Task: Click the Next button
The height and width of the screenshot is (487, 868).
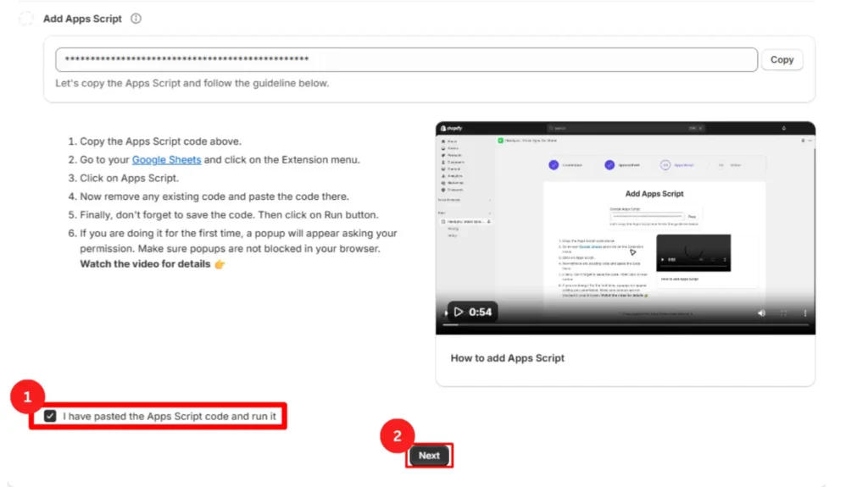Action: (x=429, y=456)
